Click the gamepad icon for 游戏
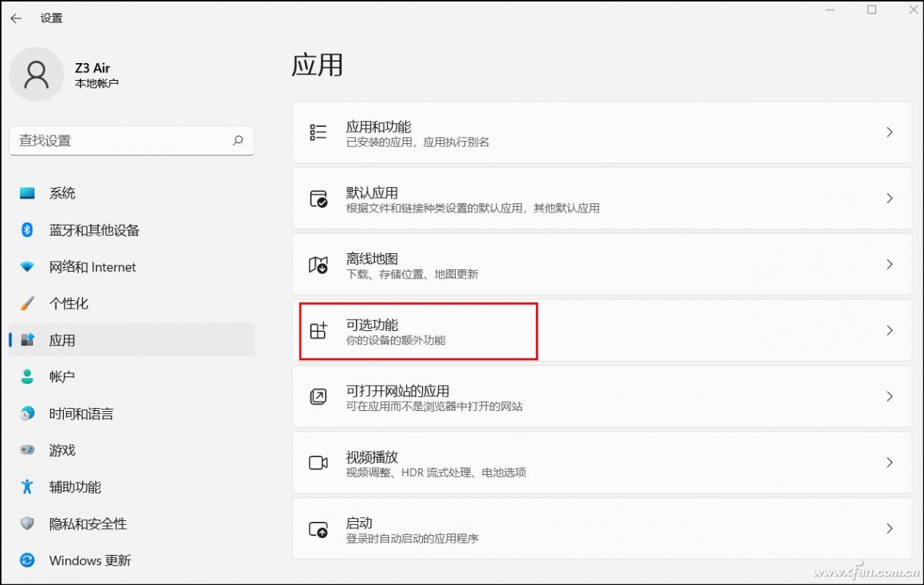Screen dimensions: 924x585 tap(28, 450)
